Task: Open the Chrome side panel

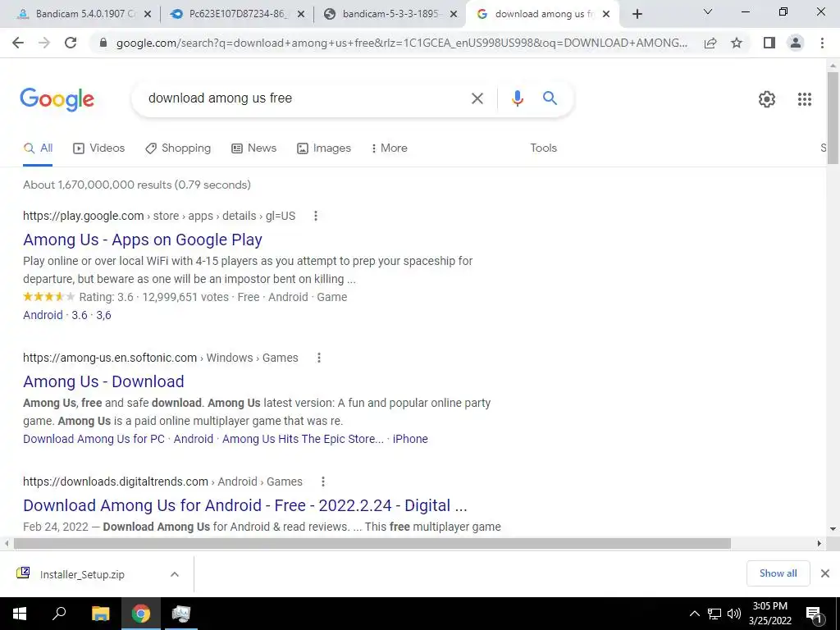Action: point(769,43)
